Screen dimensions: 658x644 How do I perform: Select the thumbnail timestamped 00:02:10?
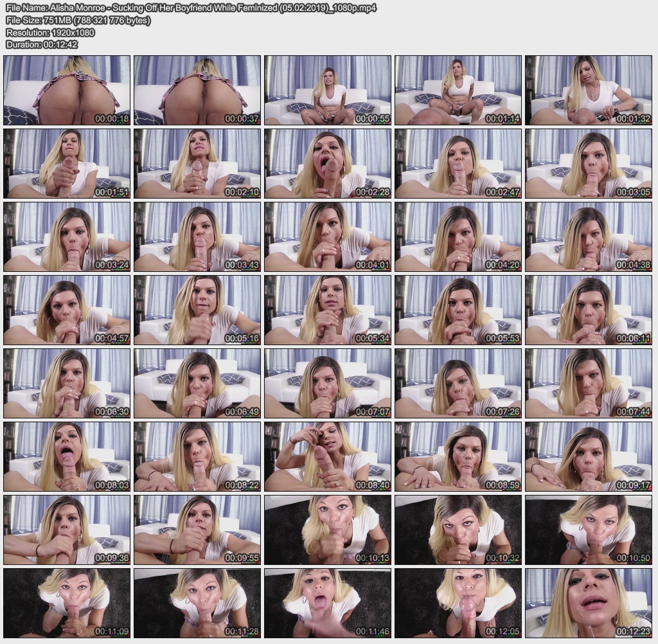pos(197,163)
